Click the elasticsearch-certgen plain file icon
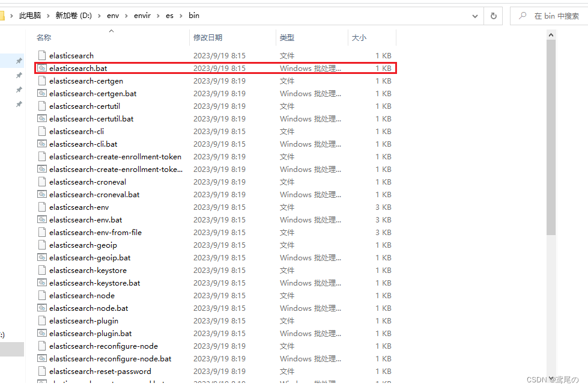588x389 pixels. click(x=42, y=81)
